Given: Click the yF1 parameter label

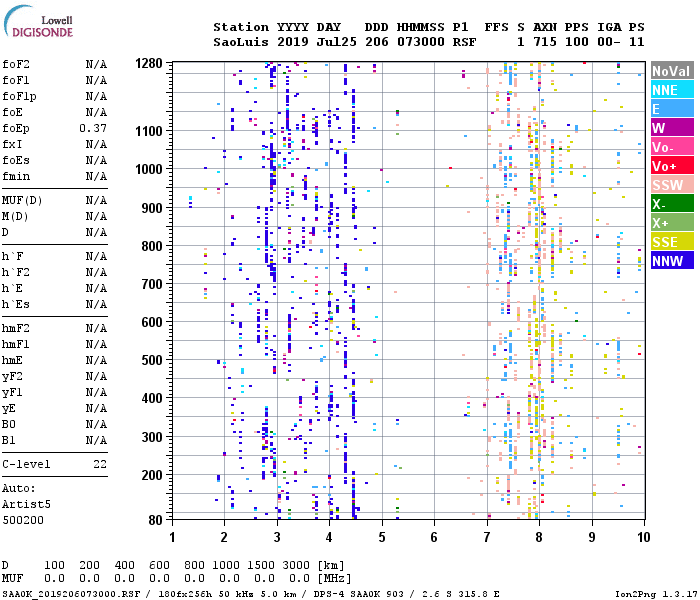Looking at the screenshot, I should (12, 393).
